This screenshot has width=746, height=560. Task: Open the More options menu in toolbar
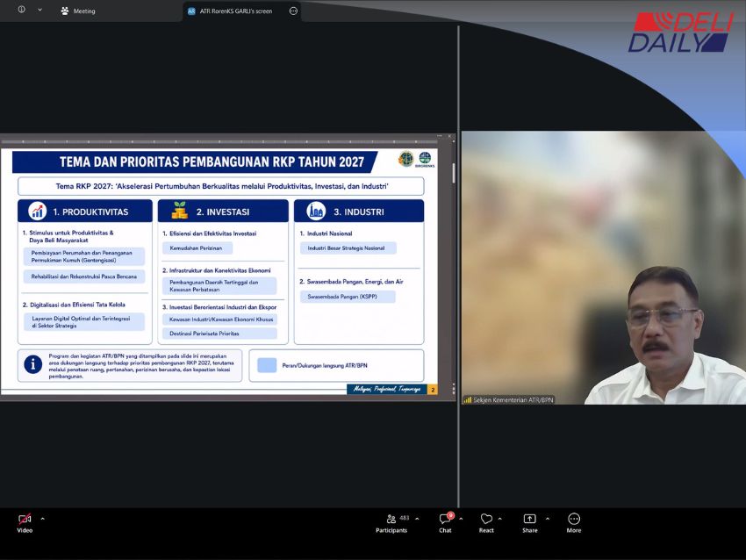(x=574, y=523)
